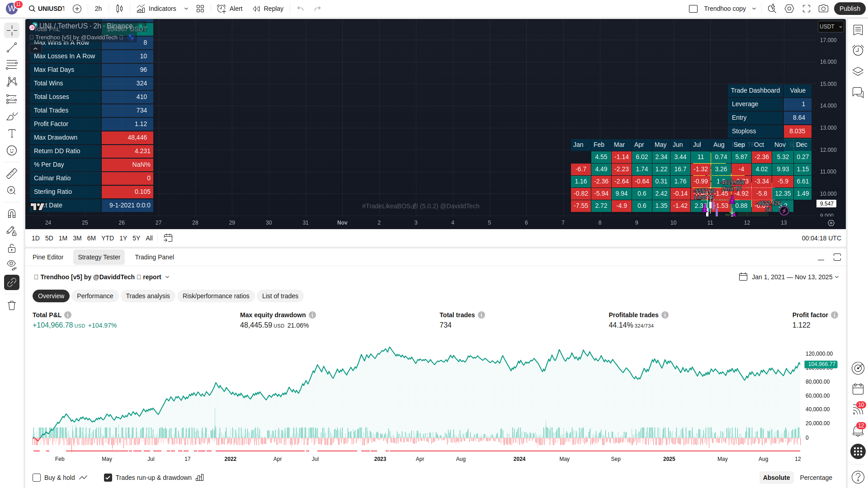
Task: Open the alerts clock panel icon
Action: tap(858, 50)
